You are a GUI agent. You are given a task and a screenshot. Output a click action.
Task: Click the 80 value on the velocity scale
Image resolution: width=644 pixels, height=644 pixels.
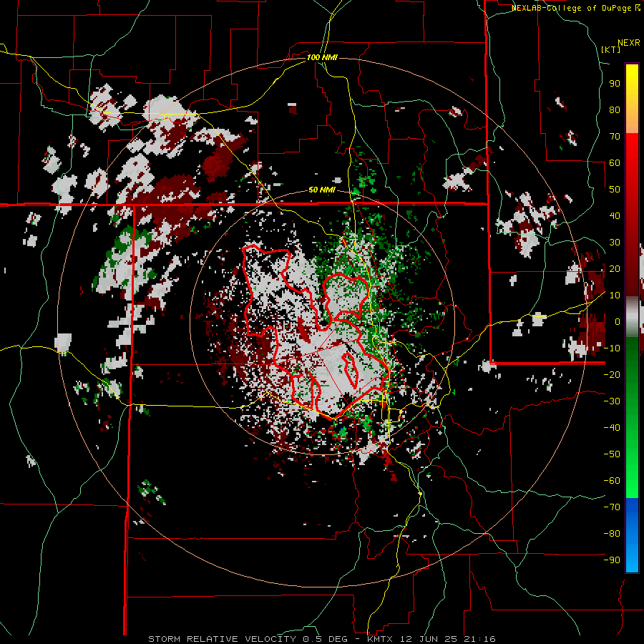[615, 109]
